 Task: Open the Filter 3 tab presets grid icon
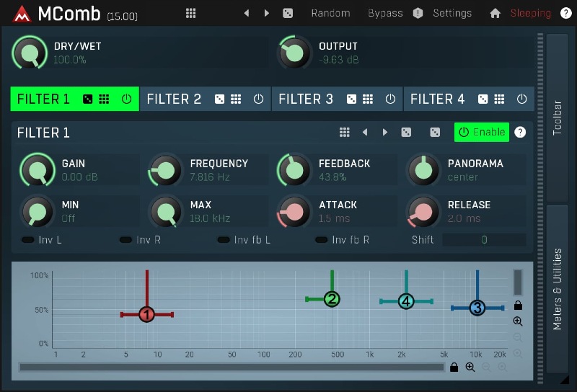[x=368, y=99]
